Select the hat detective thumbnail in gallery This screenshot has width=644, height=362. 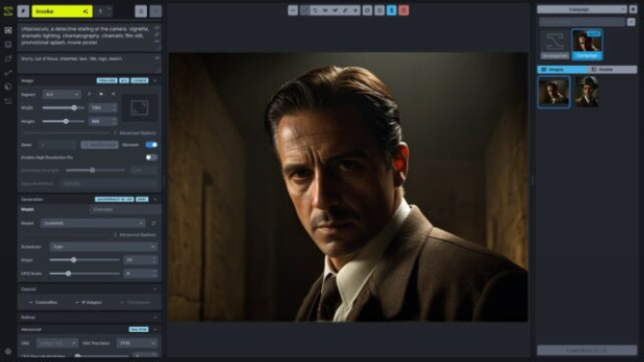coord(587,92)
